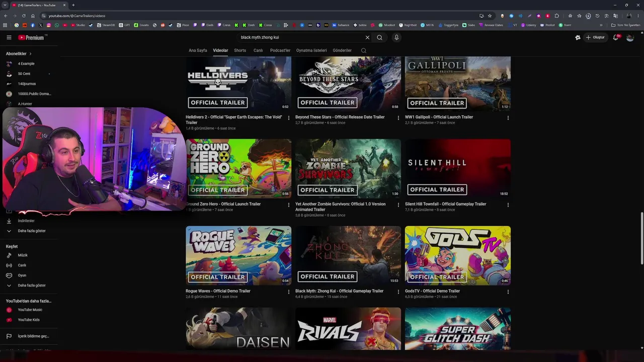
Task: Open the YouTube guide hamburger menu
Action: click(x=9, y=37)
